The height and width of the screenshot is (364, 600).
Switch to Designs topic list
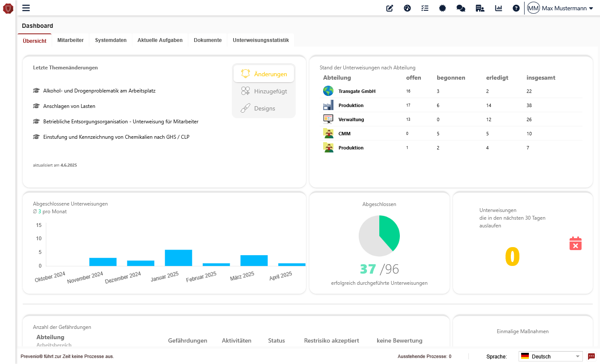click(264, 108)
